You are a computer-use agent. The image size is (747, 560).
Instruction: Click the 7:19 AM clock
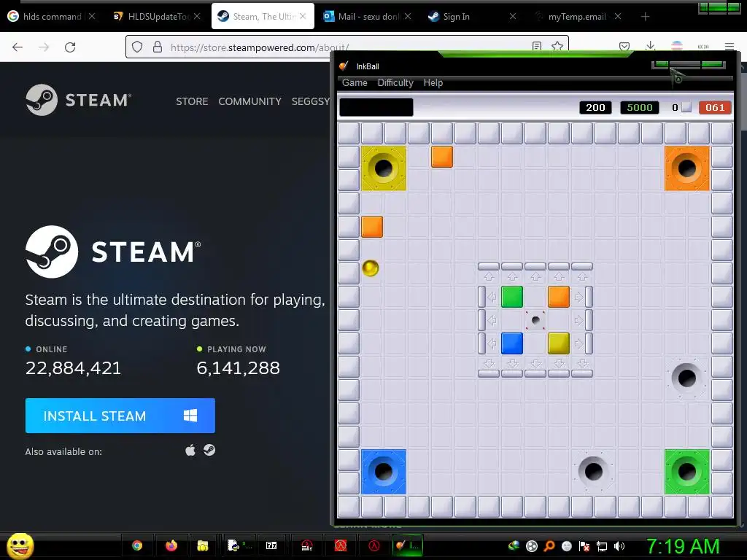tap(683, 546)
